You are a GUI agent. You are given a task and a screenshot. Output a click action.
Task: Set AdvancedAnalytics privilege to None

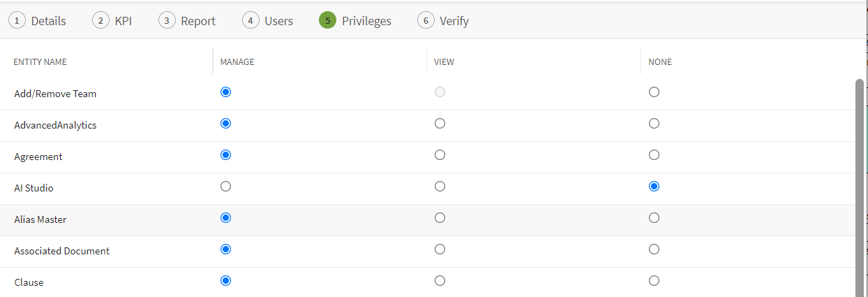coord(654,124)
